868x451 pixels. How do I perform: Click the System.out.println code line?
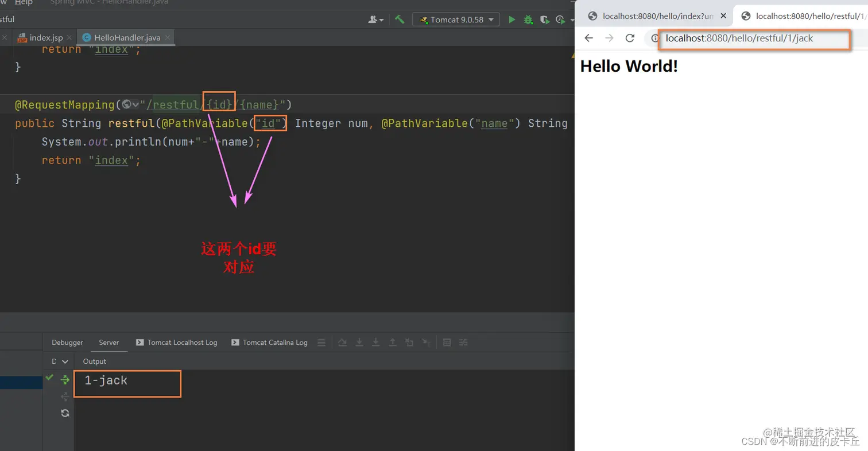coord(152,142)
